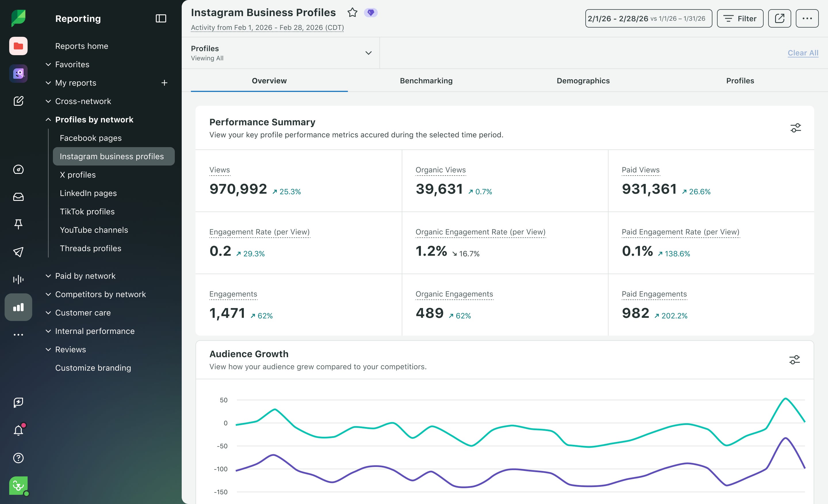Click the premium diamond badge beside title
This screenshot has width=828, height=504.
point(371,12)
